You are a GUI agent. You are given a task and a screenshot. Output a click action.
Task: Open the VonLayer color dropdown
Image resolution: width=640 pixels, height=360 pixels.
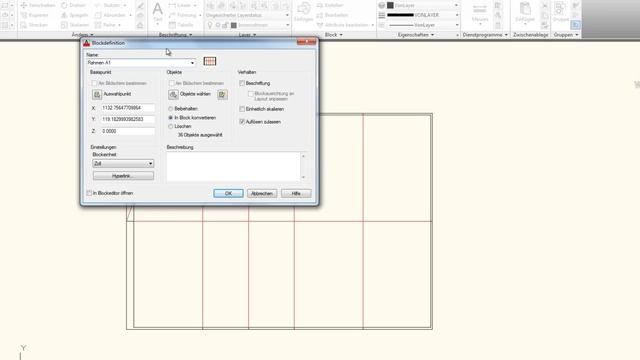tap(456, 5)
